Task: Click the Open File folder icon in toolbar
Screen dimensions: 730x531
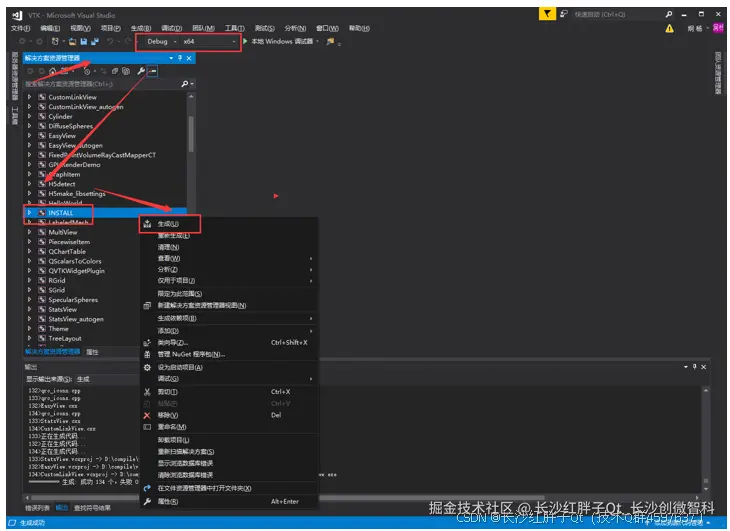Action: 73,41
